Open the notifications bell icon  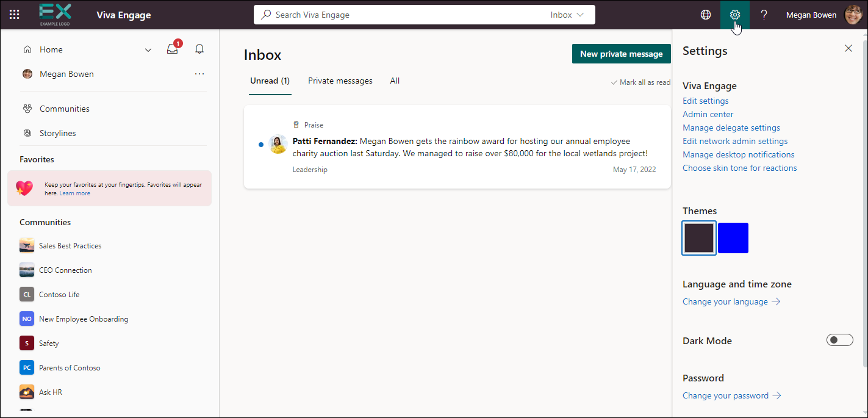[x=199, y=49]
